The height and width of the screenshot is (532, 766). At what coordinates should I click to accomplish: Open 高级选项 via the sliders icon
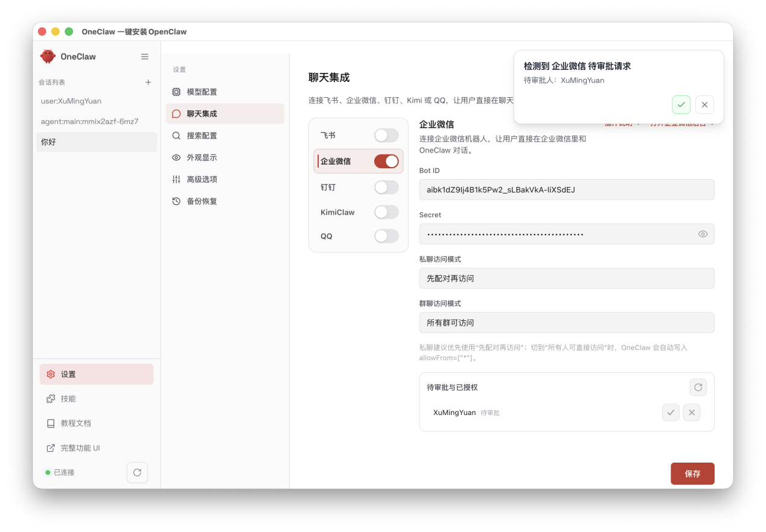pos(176,179)
